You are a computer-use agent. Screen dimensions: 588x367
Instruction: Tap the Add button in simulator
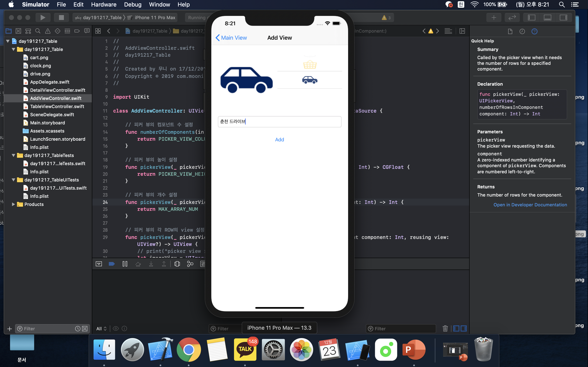(280, 140)
